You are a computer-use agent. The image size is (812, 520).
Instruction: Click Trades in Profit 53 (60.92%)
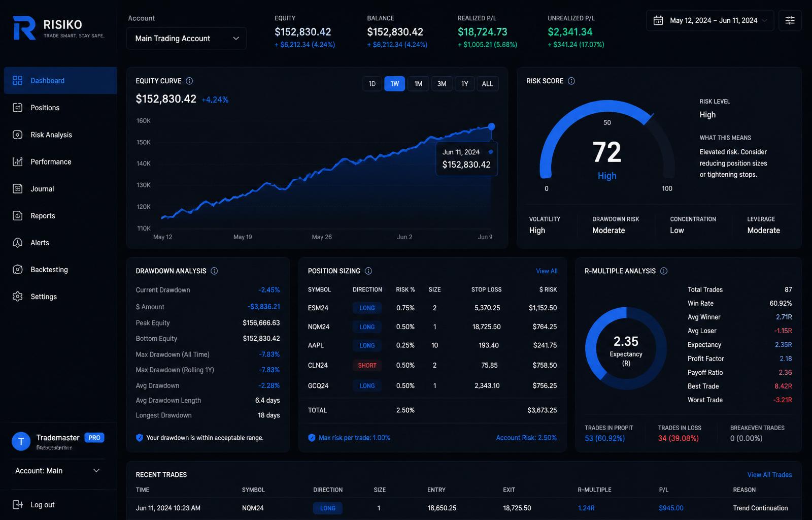point(604,438)
